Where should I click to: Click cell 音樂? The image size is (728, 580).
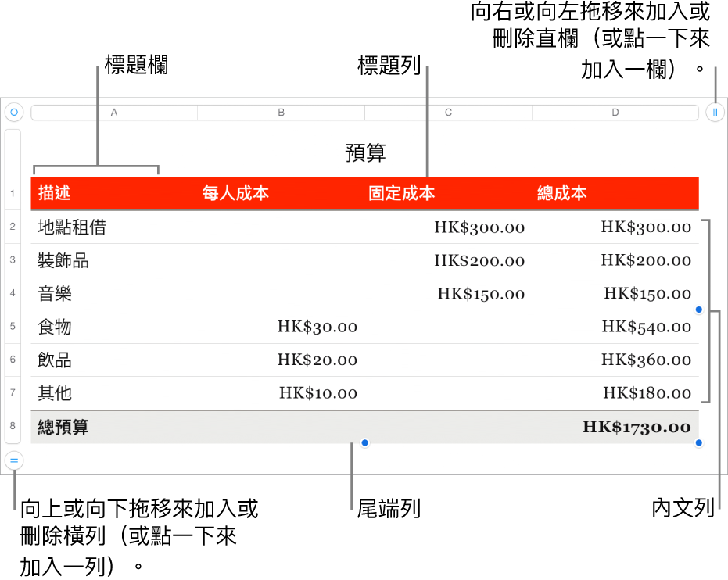click(114, 294)
